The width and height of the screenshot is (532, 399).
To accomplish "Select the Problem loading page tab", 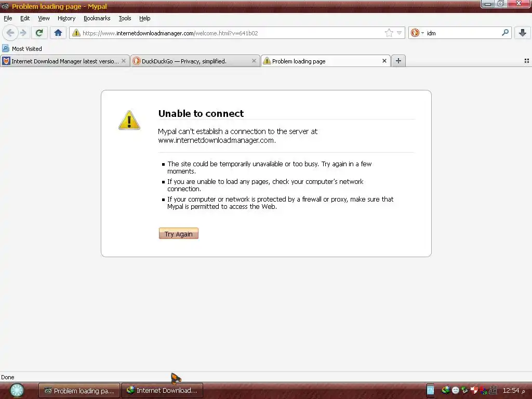I will coord(326,61).
